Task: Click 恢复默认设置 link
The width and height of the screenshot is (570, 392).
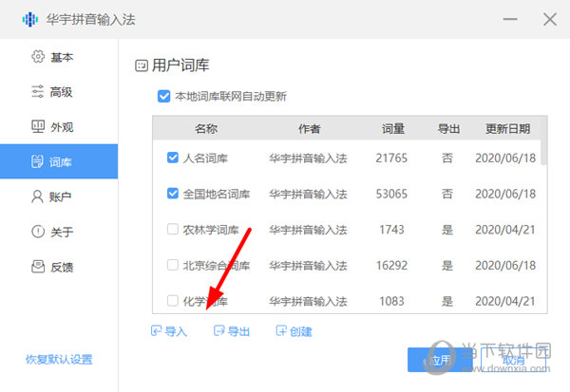Action: [59, 360]
